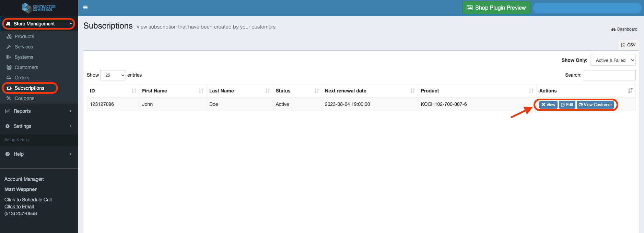The image size is (644, 233).
Task: Click the Orders inbox icon
Action: (x=9, y=78)
